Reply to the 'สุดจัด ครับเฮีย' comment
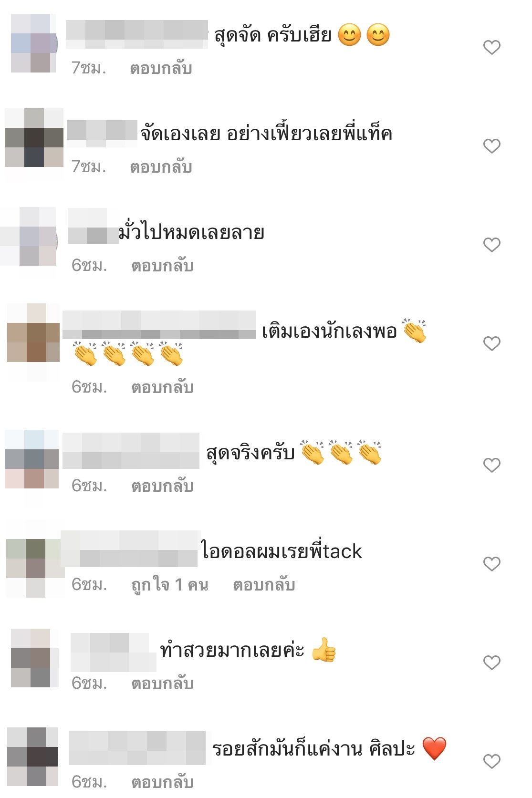Image resolution: width=532 pixels, height=798 pixels. [x=161, y=69]
